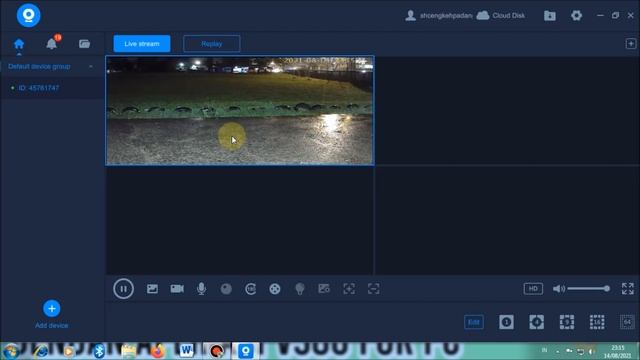Switch to 64-view layout
The image size is (640, 360).
point(627,322)
